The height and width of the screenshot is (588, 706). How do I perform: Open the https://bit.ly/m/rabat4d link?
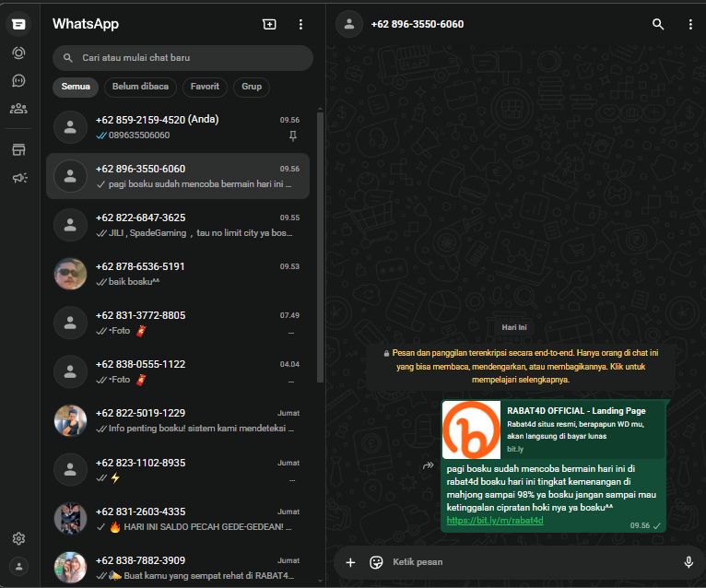pyautogui.click(x=495, y=521)
